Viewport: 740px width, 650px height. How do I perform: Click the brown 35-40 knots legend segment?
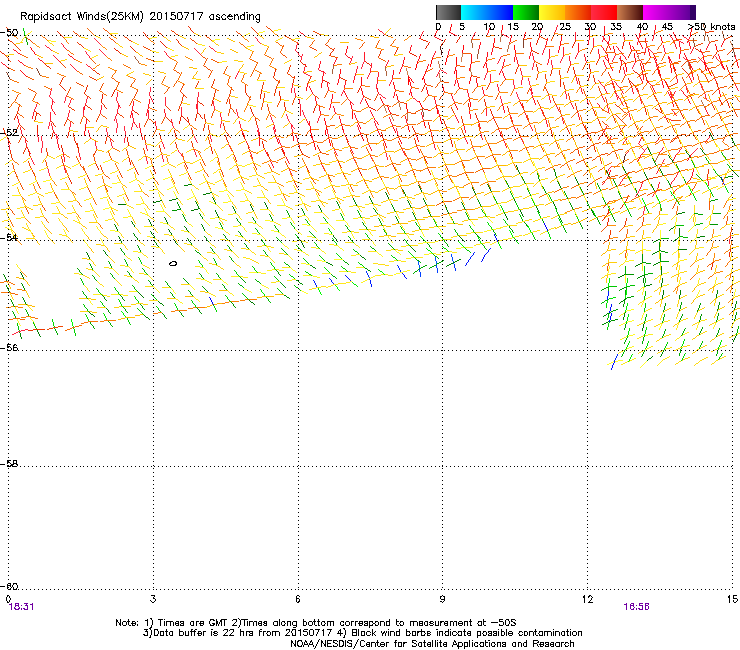coord(630,12)
